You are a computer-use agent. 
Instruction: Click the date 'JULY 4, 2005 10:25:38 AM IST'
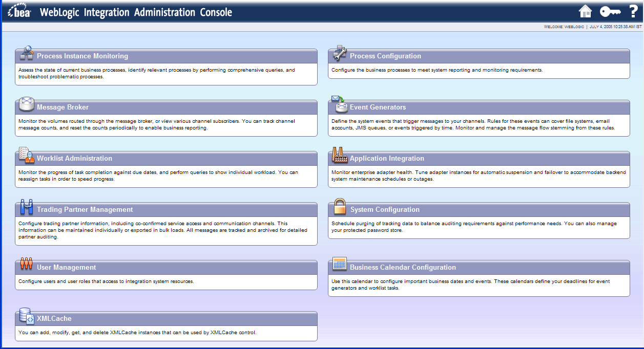tap(615, 27)
